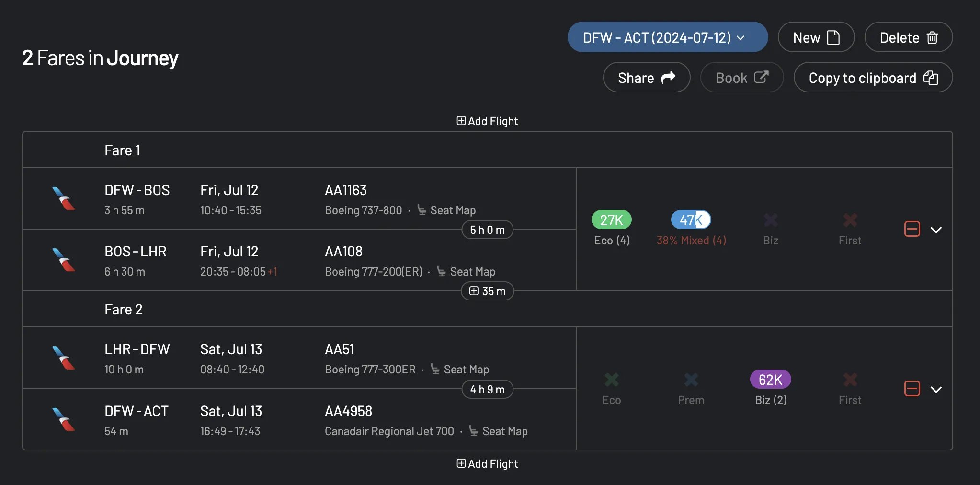
Task: Click the 'Biz (2)' label in Fare 2
Action: (771, 400)
